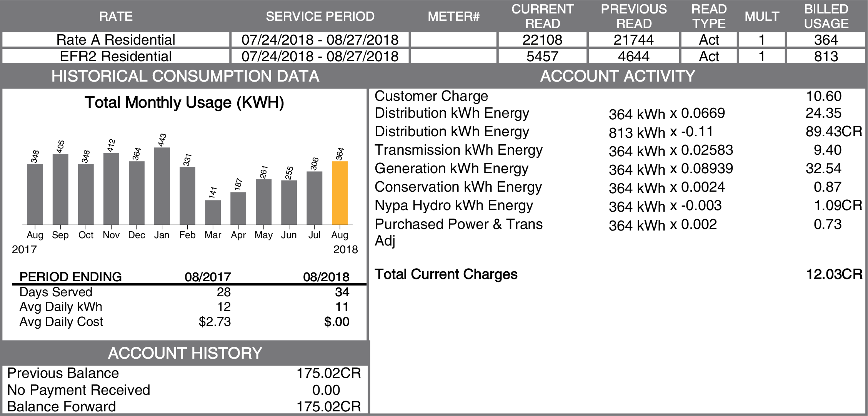Click the Previous Balance amount 175.02CR
Viewport: 868px width, 416px height.
328,373
